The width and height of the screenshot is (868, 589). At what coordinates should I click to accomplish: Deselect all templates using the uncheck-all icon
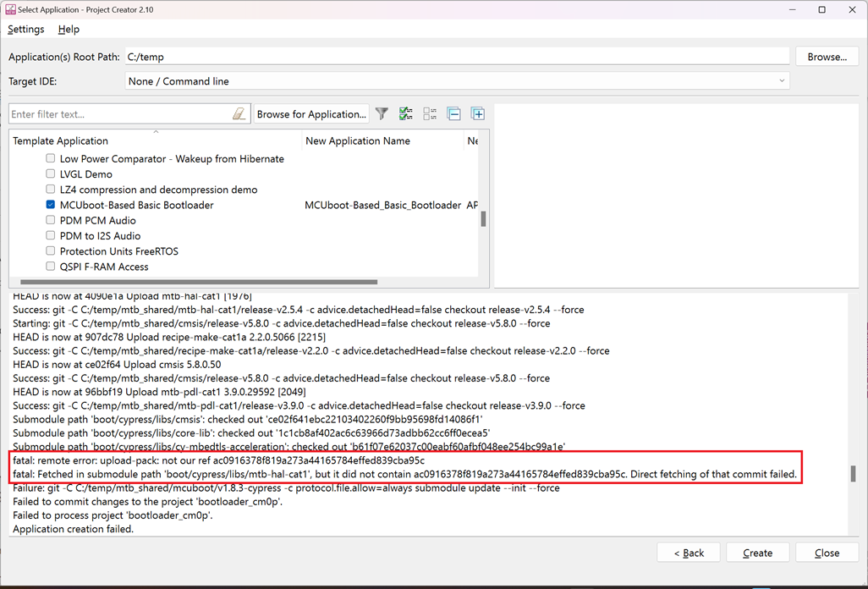430,113
